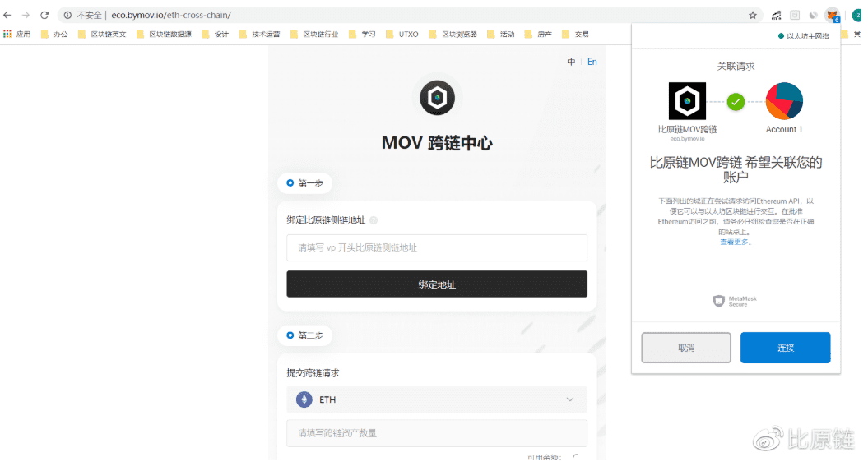Open the 应用 apps grid shortcut
This screenshot has width=868, height=471.
[16, 35]
